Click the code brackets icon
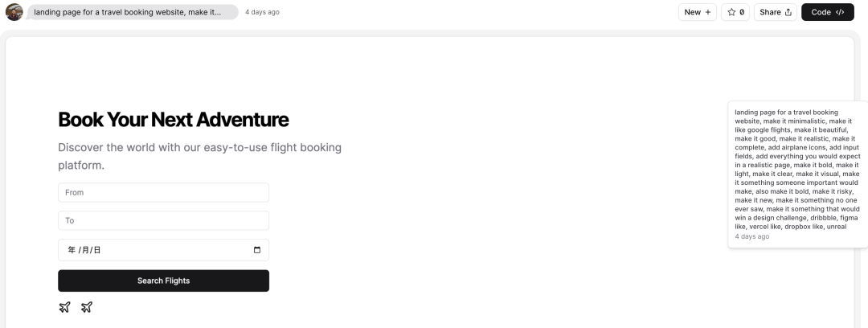The height and width of the screenshot is (328, 868). click(x=840, y=12)
